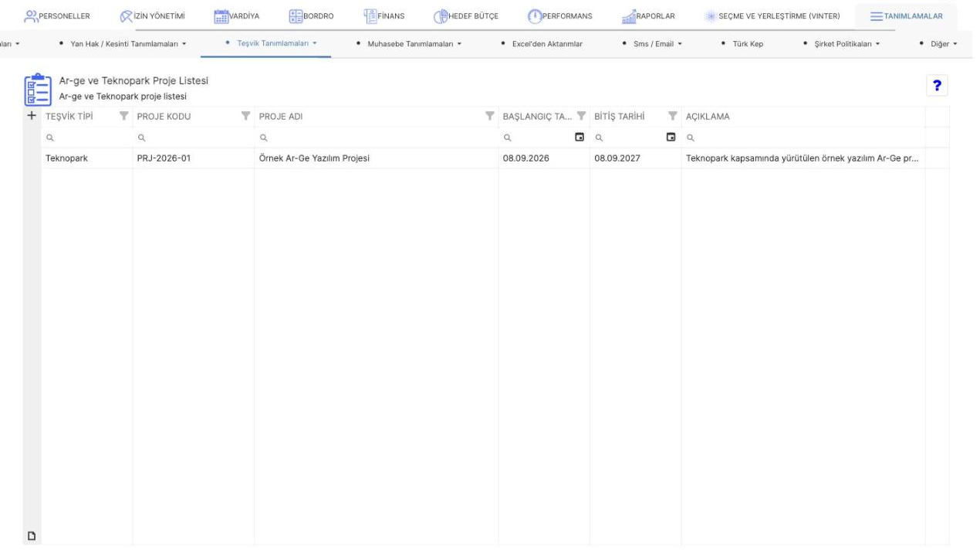
Task: Open the Sms / Email dropdown
Action: tap(653, 43)
